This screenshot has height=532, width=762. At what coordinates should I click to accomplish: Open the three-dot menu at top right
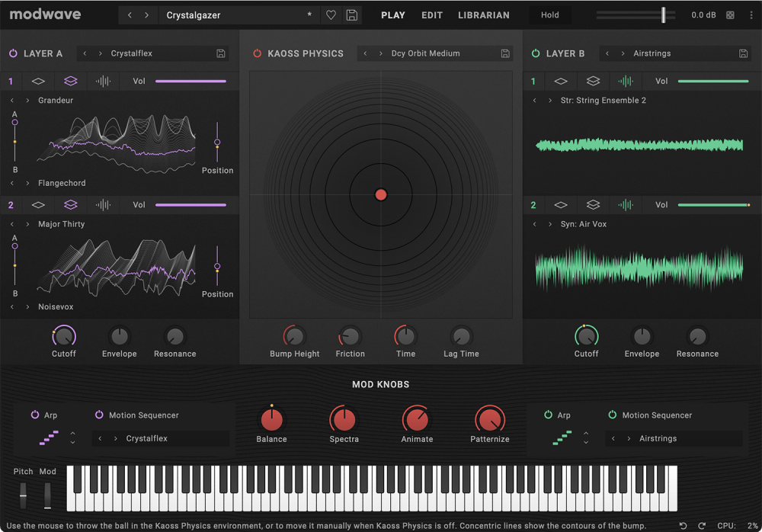(x=752, y=14)
